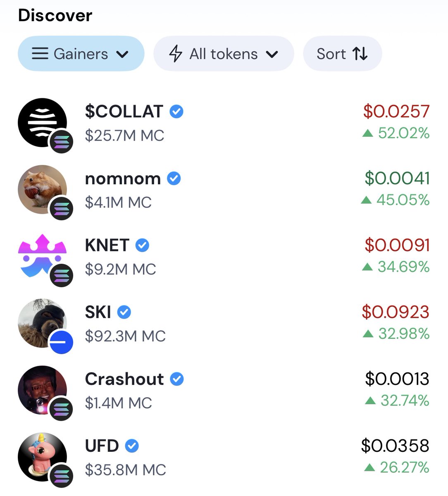Screen dimensions: 448x496
Task: Tap the $92.3M MC label for SKI
Action: [125, 336]
